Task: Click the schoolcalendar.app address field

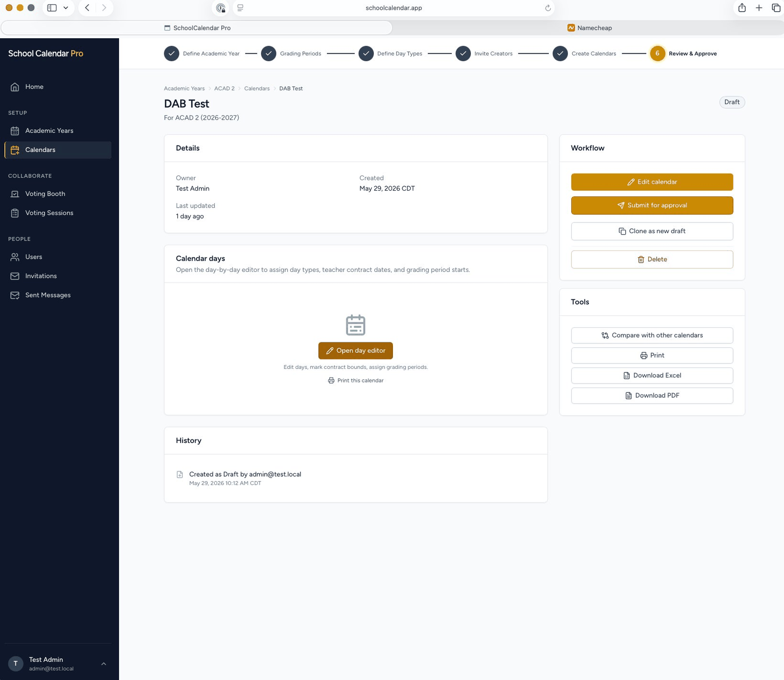Action: coord(393,8)
